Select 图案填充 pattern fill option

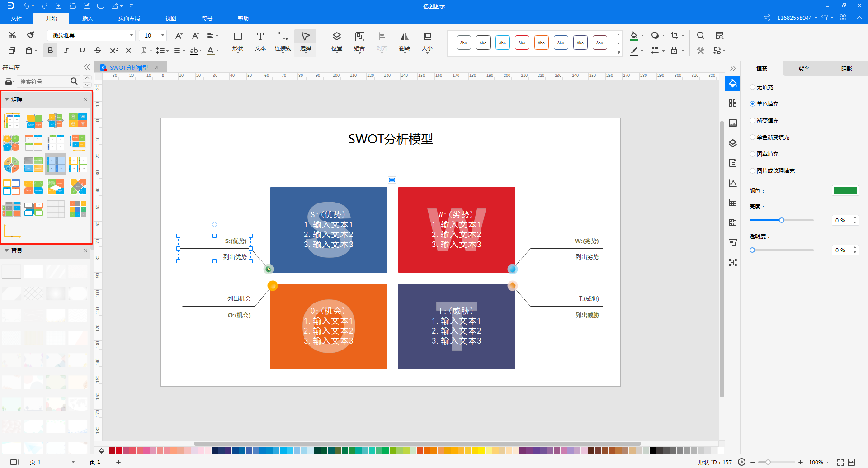coord(764,154)
